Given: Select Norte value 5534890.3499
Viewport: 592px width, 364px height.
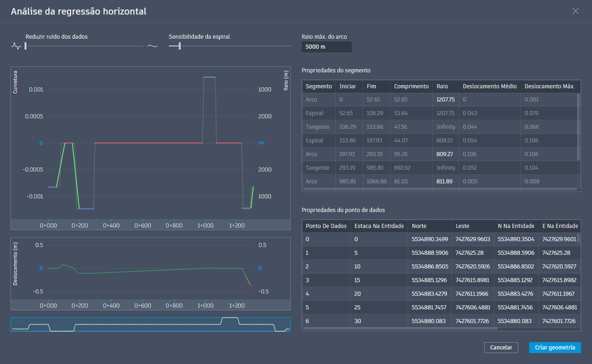Looking at the screenshot, I should click(430, 239).
